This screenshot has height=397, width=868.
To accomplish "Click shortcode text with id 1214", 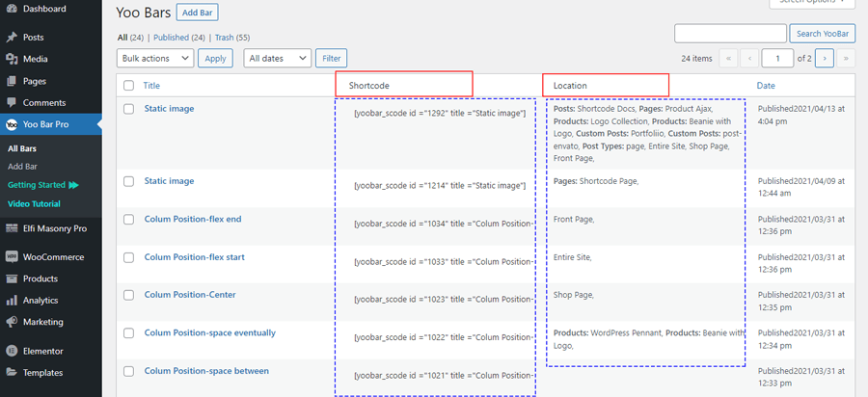I will 440,186.
